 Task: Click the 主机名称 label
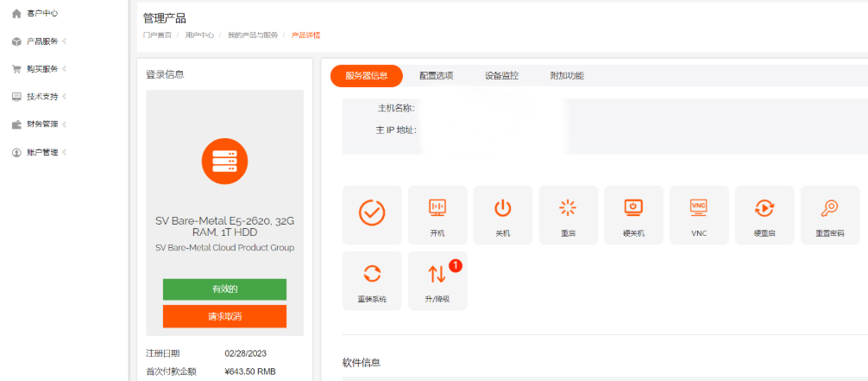[396, 108]
